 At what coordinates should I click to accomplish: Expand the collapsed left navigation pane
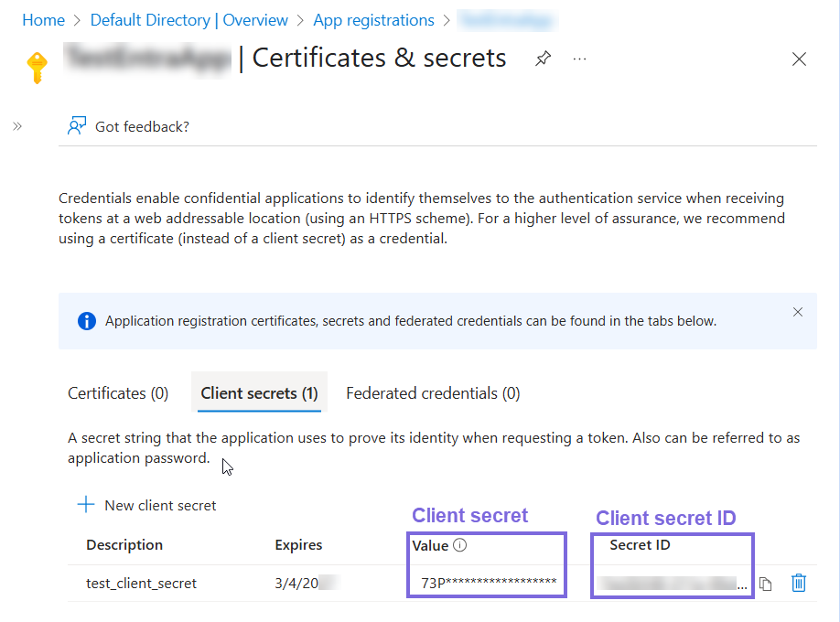point(16,126)
